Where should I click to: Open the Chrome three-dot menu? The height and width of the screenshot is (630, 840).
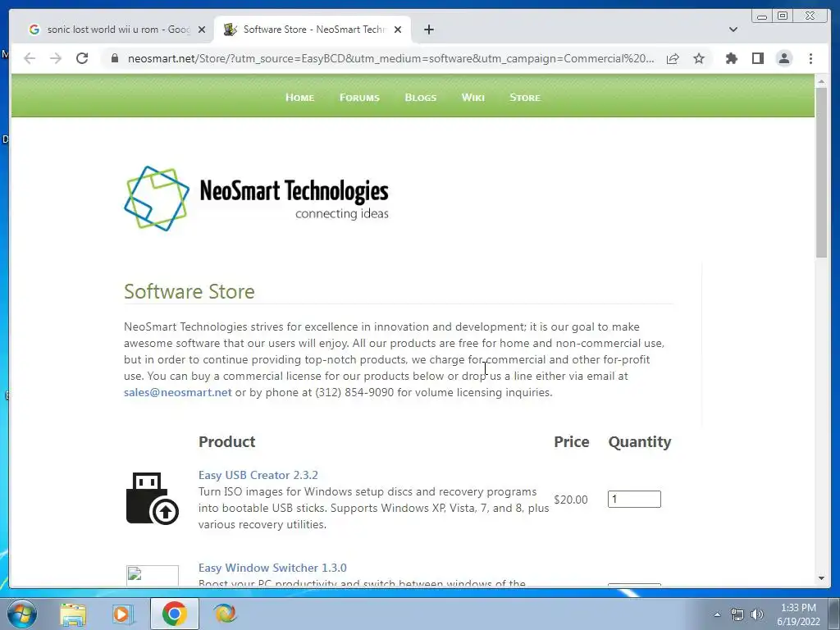(x=810, y=58)
